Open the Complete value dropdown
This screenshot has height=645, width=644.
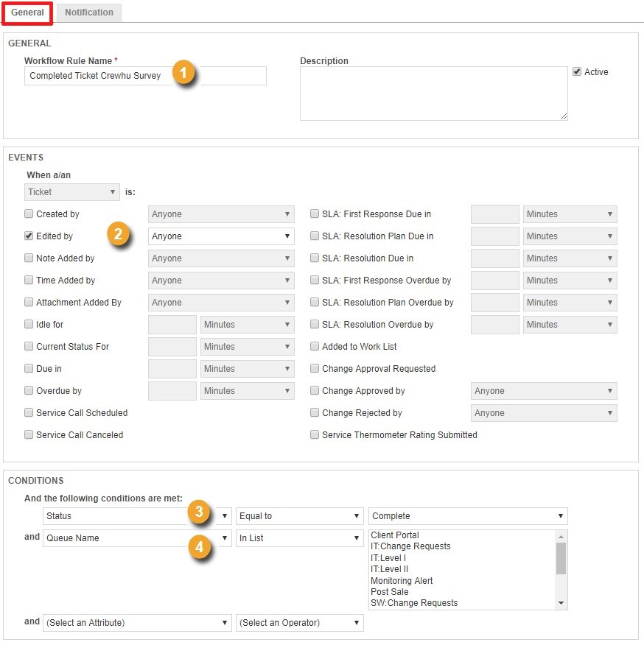[x=468, y=516]
